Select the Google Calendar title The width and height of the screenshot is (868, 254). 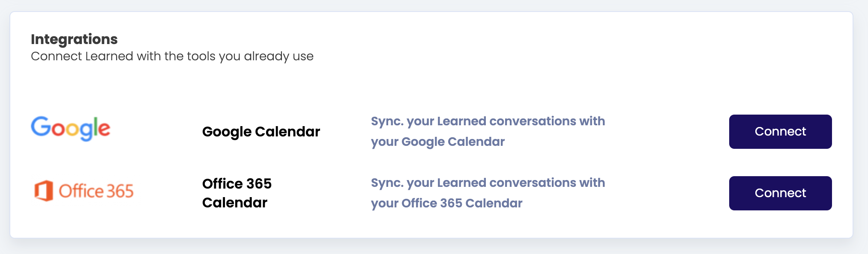(261, 132)
